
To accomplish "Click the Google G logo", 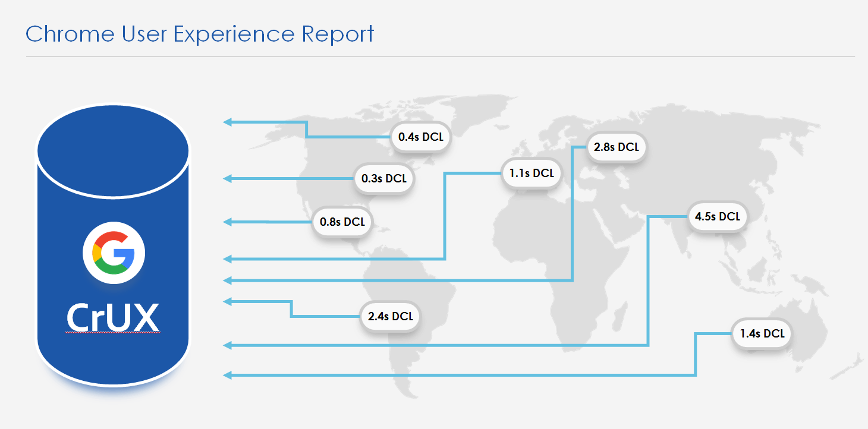I will click(x=114, y=254).
